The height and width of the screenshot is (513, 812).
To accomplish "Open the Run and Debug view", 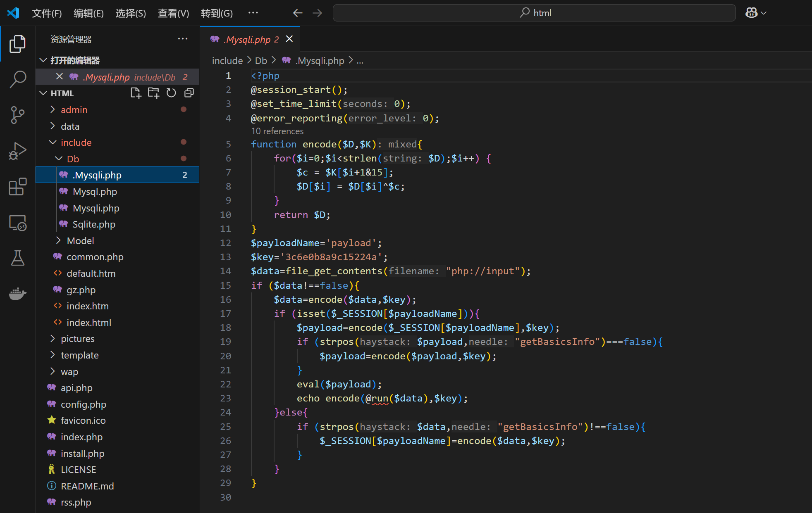I will 17,151.
